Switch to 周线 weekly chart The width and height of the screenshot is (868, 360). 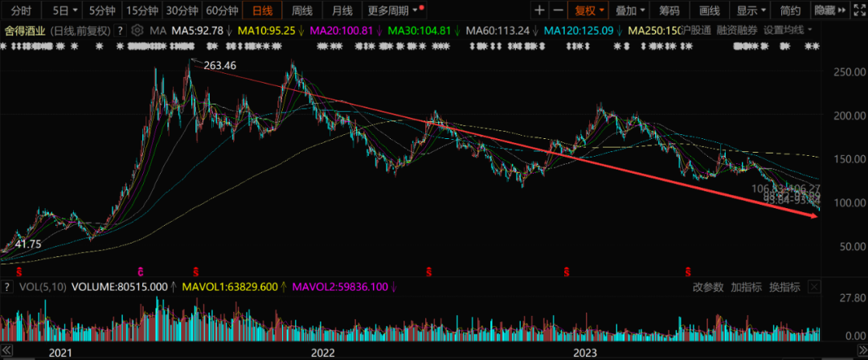point(302,10)
